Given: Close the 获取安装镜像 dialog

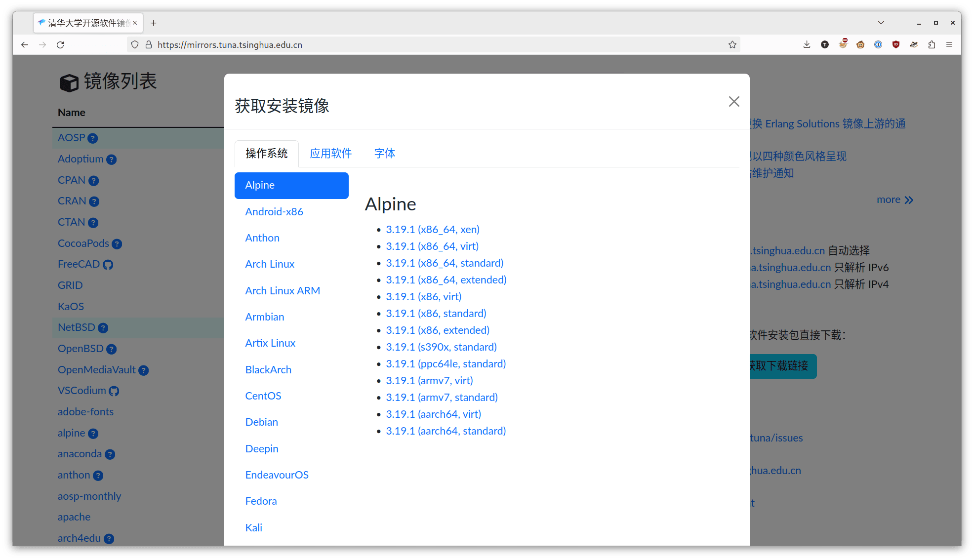Looking at the screenshot, I should click(734, 101).
